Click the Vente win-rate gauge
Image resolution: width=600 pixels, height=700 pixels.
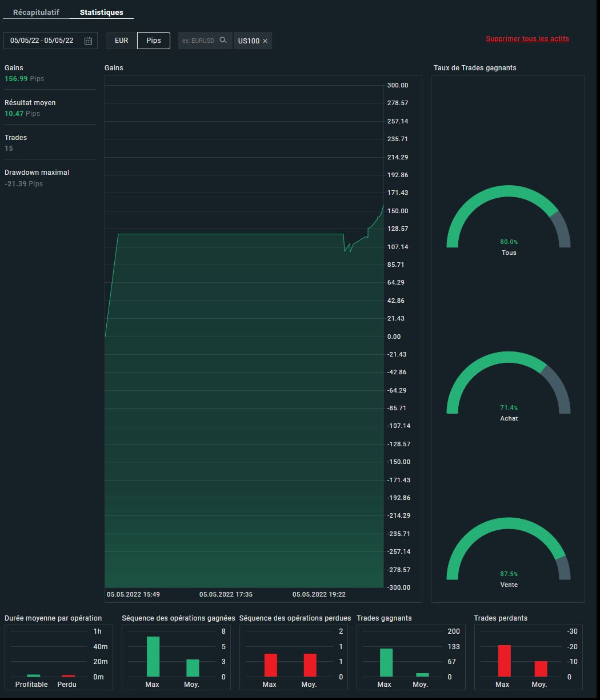coord(509,549)
